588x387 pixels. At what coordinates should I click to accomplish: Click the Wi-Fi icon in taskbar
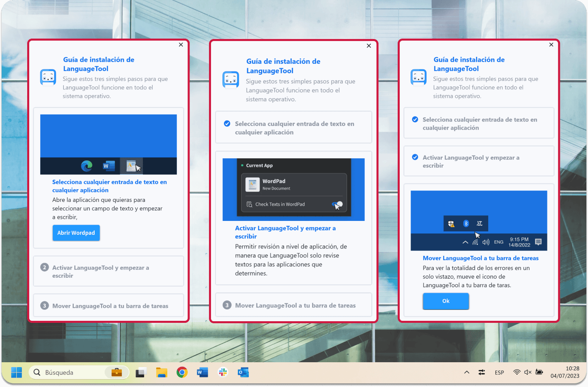tap(517, 372)
